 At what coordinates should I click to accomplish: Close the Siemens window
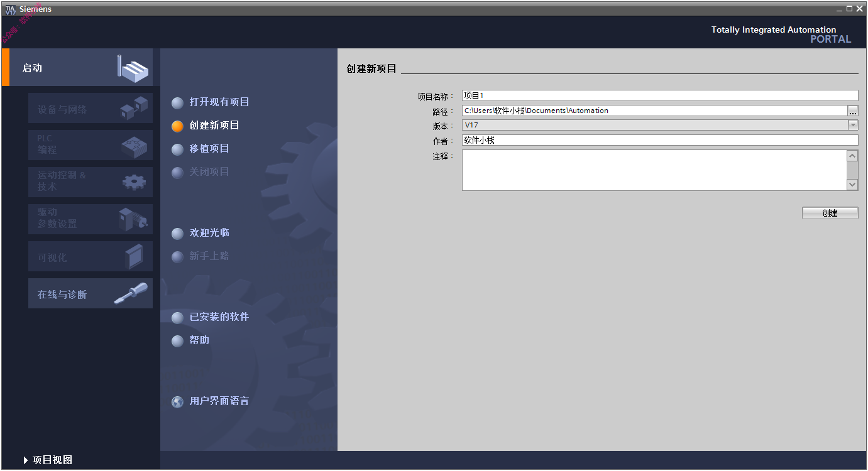[859, 9]
